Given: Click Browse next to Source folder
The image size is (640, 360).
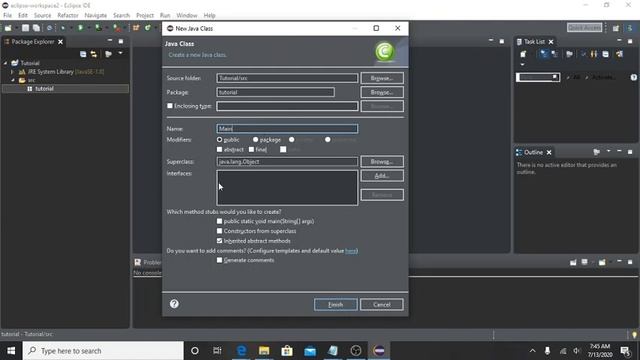Looking at the screenshot, I should click(382, 78).
